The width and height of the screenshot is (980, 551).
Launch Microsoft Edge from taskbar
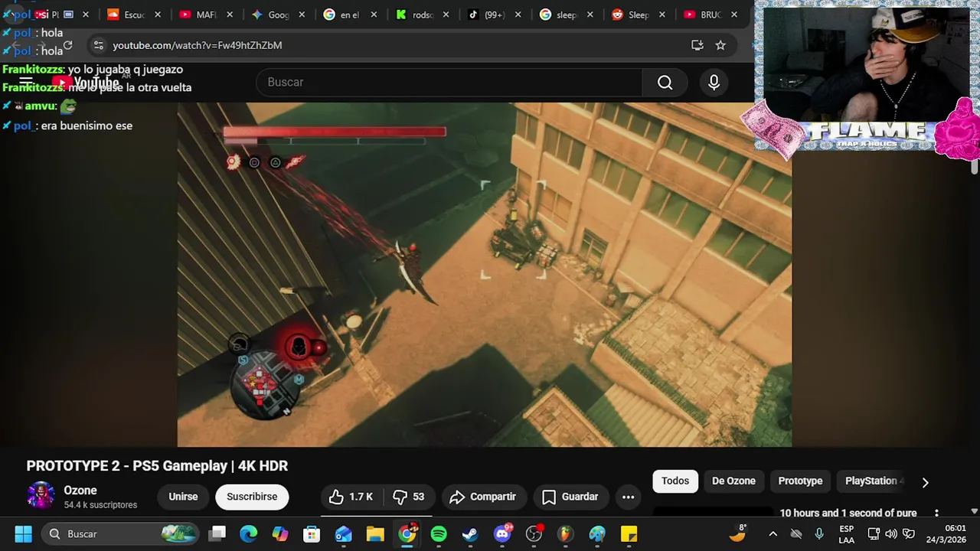coord(248,533)
